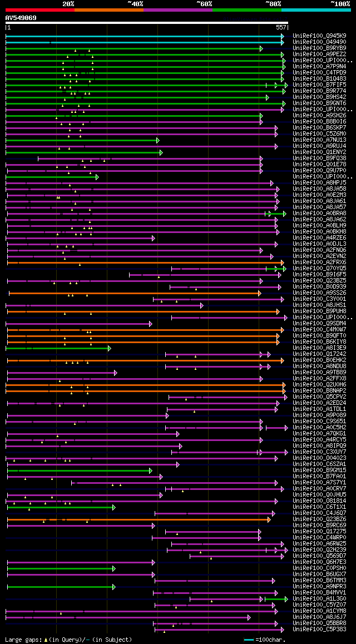Select the UniRef100_A9SS26 label
Viewport: 356px width, 644px height.
click(319, 293)
